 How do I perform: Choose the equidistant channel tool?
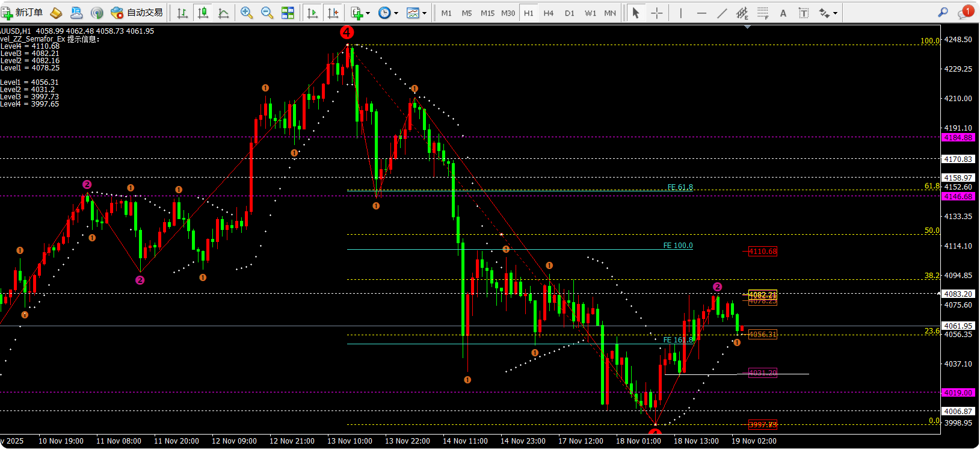(x=742, y=13)
